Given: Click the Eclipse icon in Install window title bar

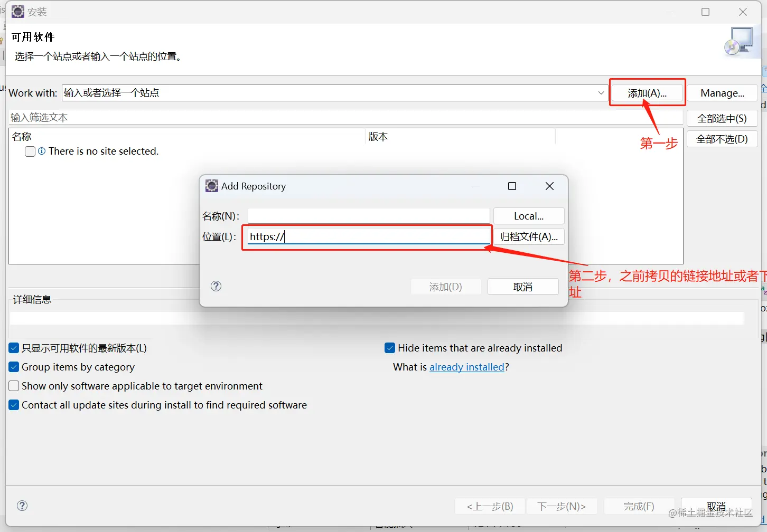Looking at the screenshot, I should 18,12.
